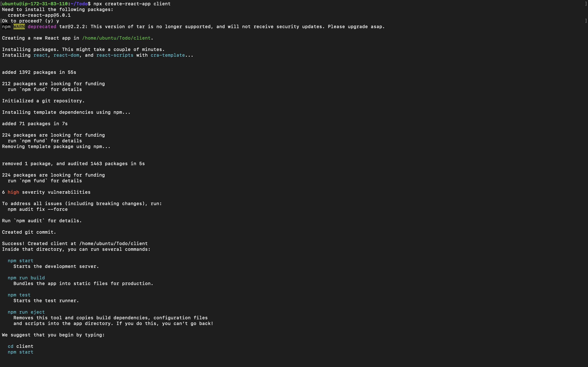
Task: Select the react package name
Action: pyautogui.click(x=41, y=55)
